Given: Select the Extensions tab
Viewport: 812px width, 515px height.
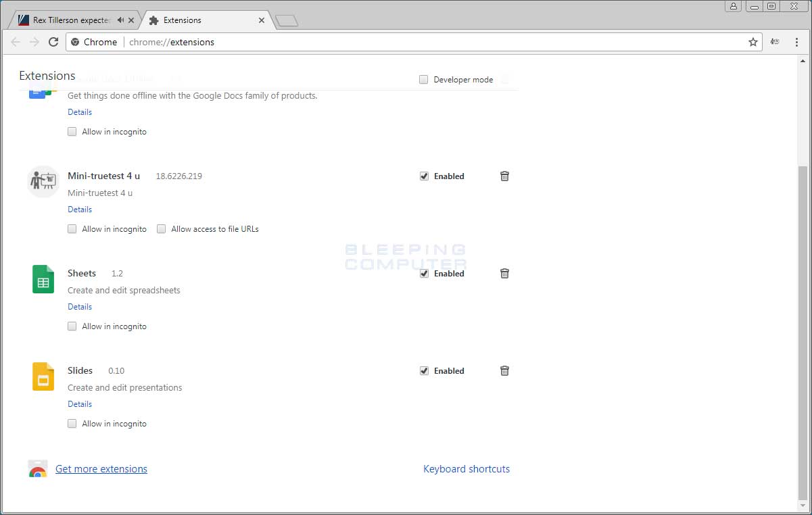Looking at the screenshot, I should coord(207,20).
